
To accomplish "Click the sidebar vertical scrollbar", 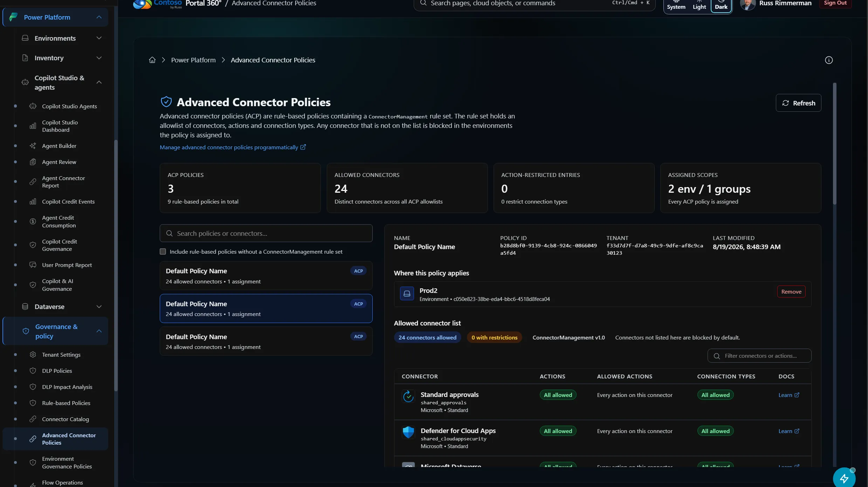I will point(116,266).
